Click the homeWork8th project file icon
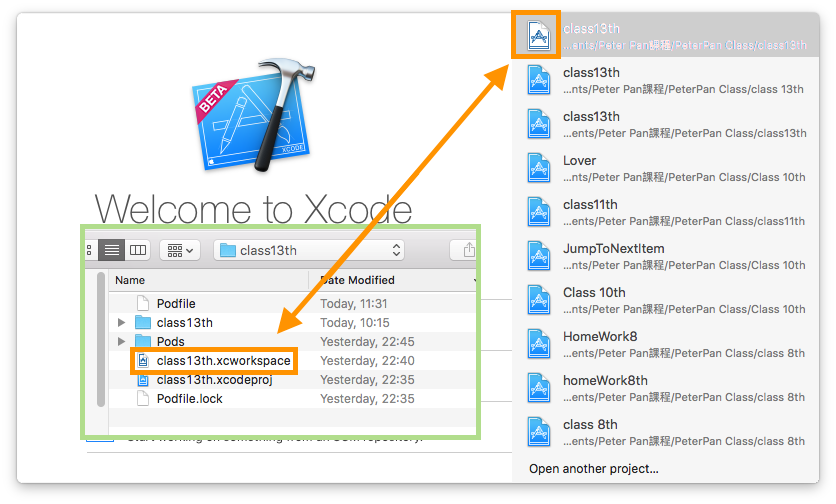This screenshot has height=504, width=836. click(x=538, y=388)
